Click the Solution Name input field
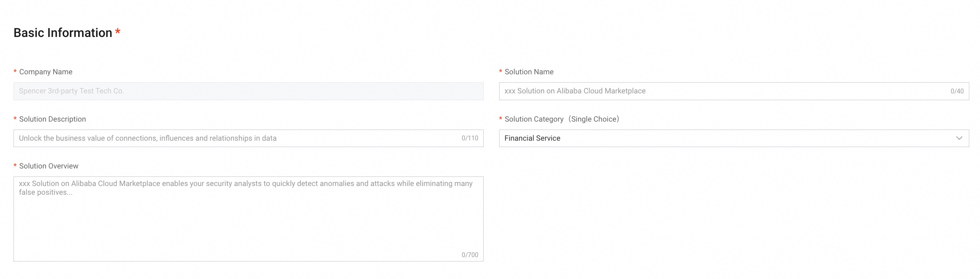The height and width of the screenshot is (279, 980). 722,91
